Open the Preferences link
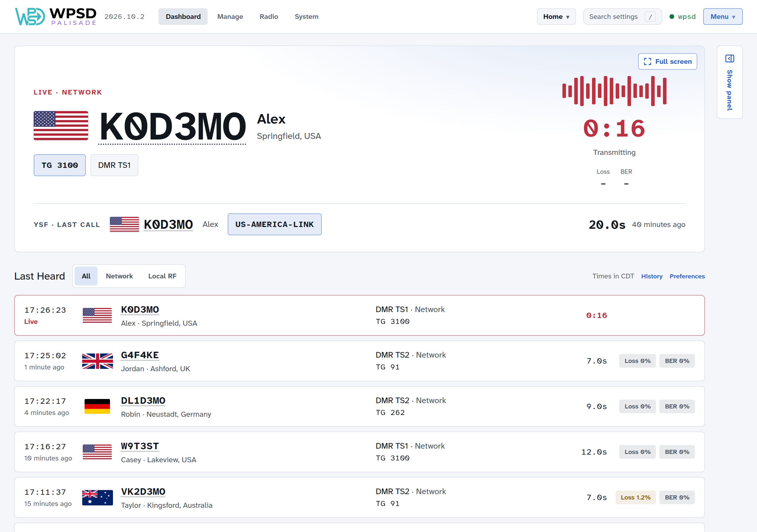Image resolution: width=757 pixels, height=532 pixels. tap(687, 276)
